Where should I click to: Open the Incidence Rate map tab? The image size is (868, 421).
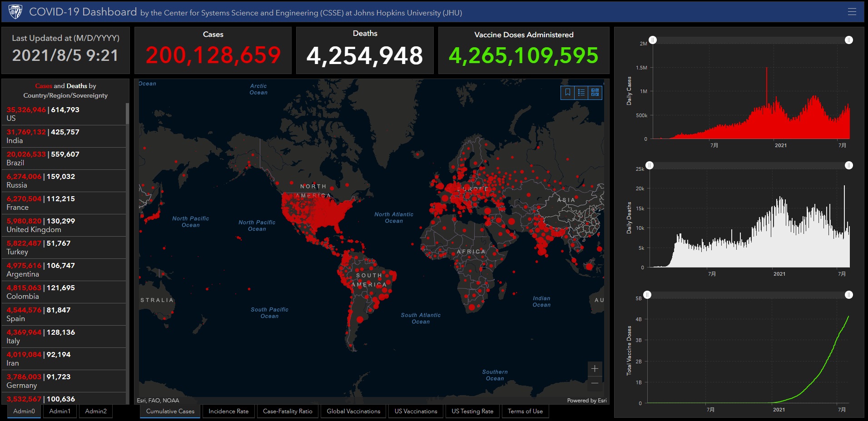(228, 411)
